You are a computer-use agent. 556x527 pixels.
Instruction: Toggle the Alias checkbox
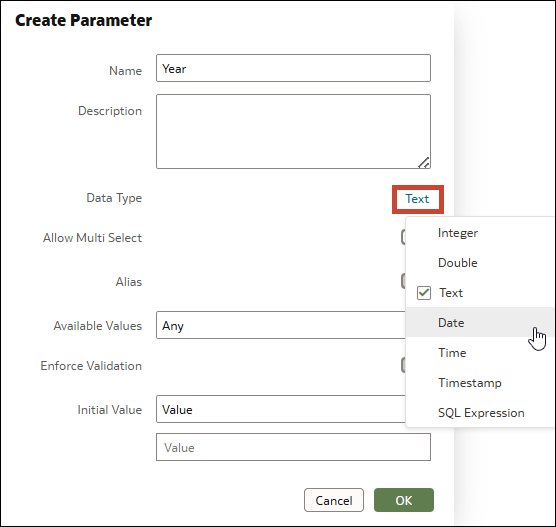coord(404,281)
